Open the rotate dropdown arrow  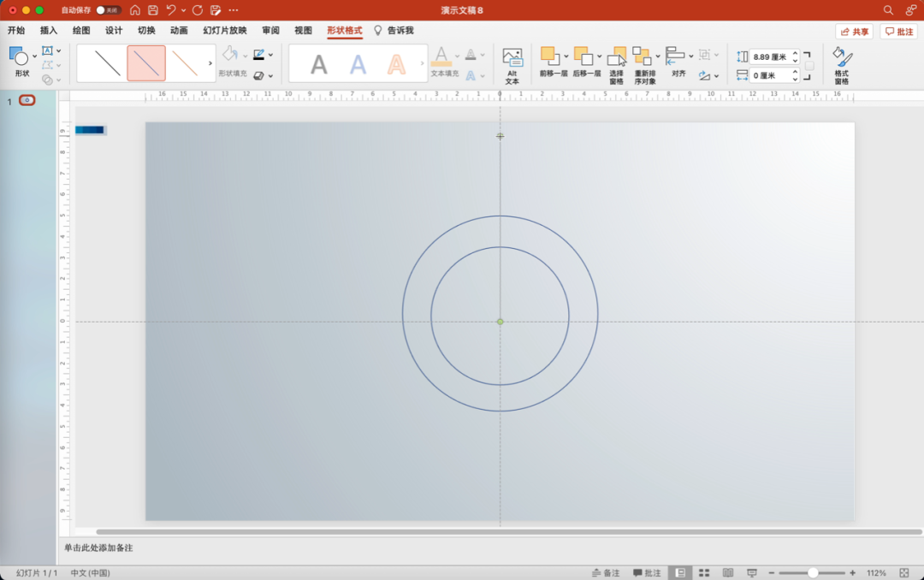tap(717, 76)
